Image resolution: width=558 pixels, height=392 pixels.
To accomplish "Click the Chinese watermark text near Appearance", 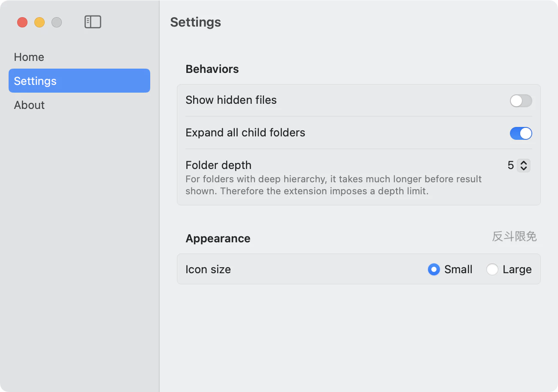I will click(514, 236).
